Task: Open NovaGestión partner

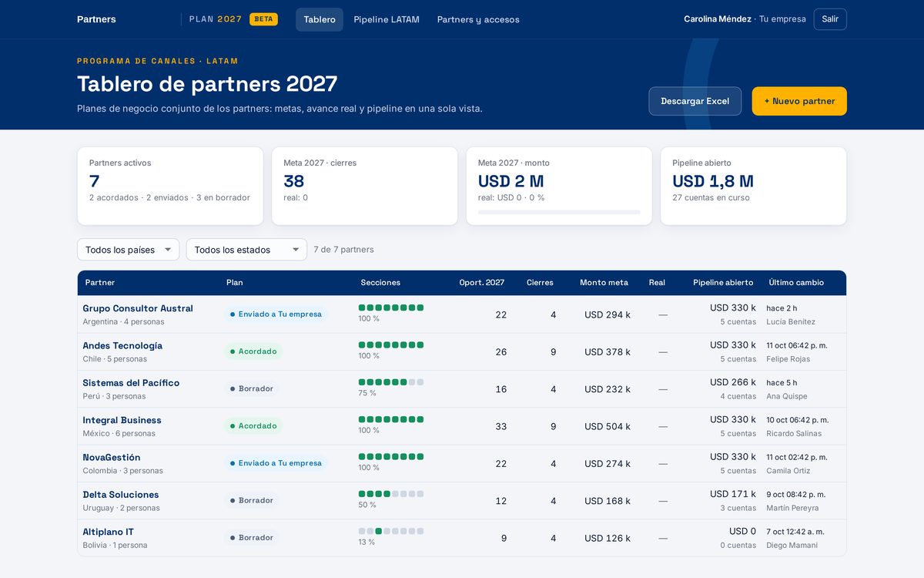Action: click(112, 457)
